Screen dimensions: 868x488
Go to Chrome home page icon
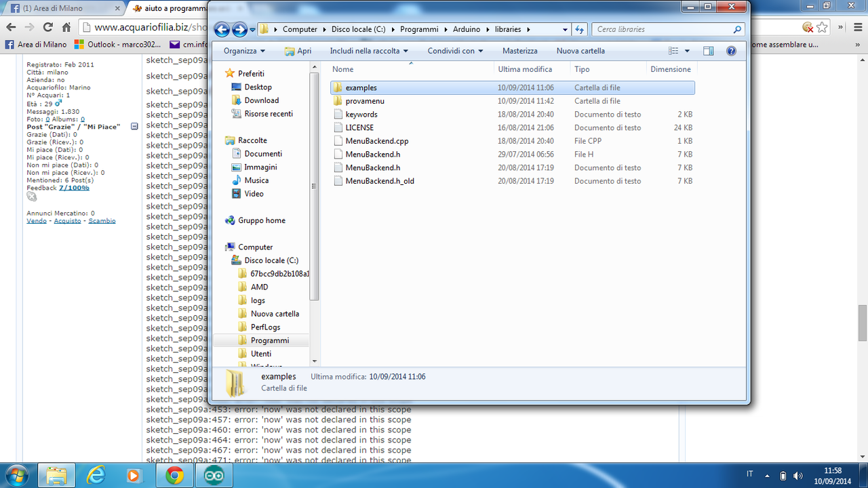coord(66,27)
